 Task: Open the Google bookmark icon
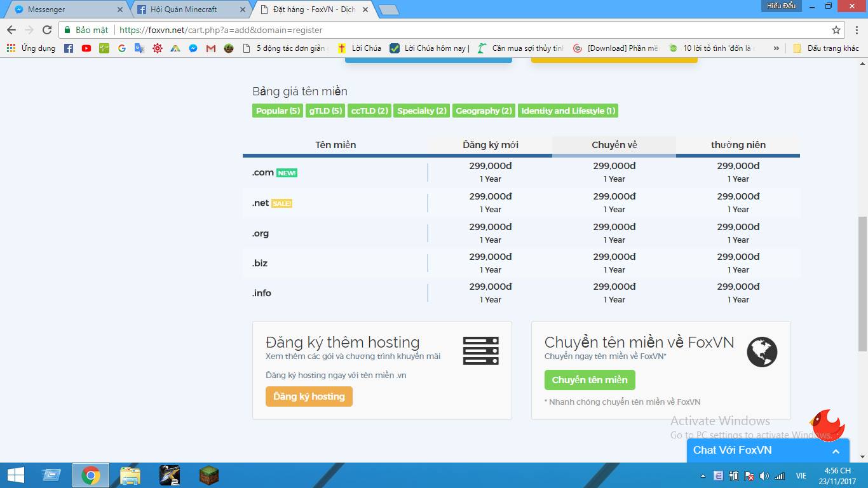pos(122,48)
